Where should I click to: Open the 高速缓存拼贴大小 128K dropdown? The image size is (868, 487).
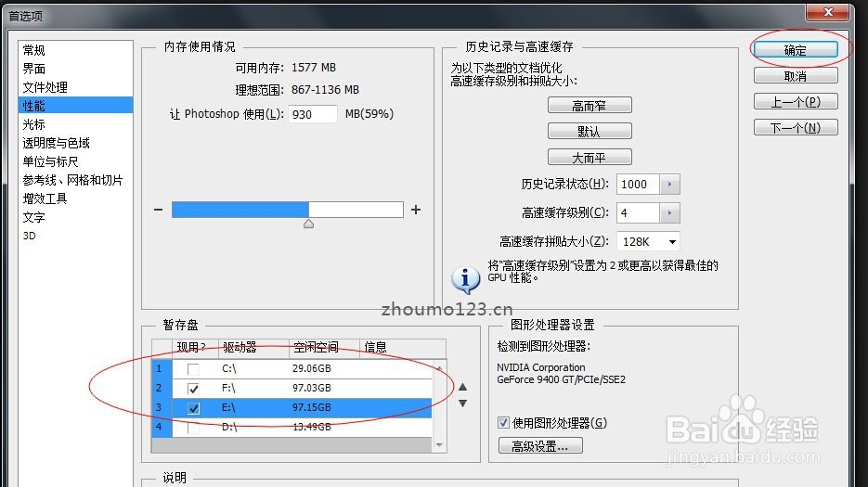pyautogui.click(x=648, y=242)
